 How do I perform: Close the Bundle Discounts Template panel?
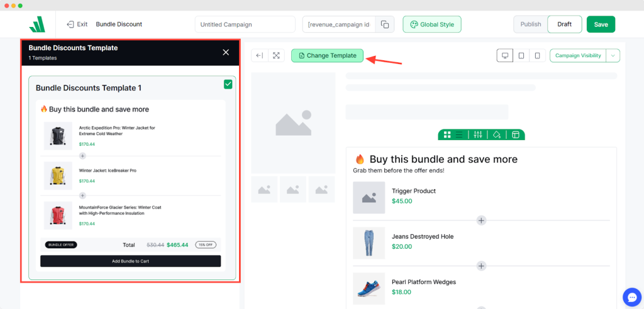[226, 52]
